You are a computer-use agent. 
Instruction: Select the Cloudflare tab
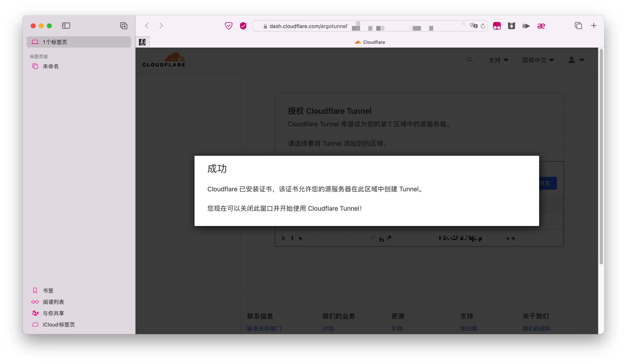coord(370,42)
